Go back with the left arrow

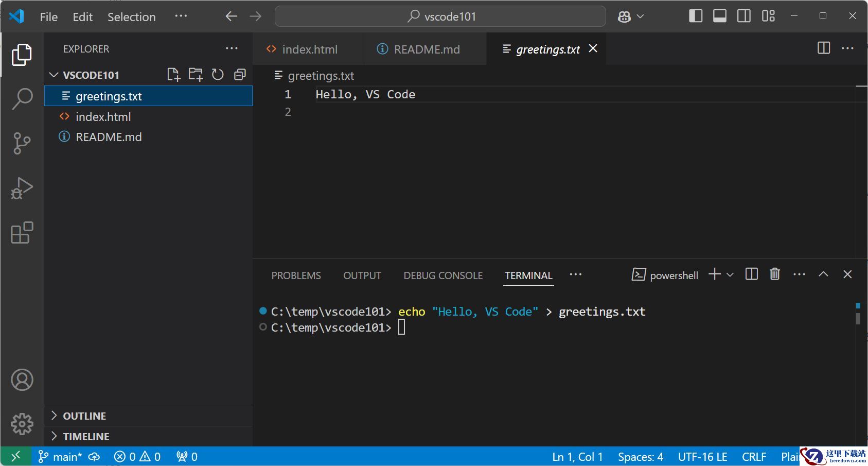pos(231,16)
